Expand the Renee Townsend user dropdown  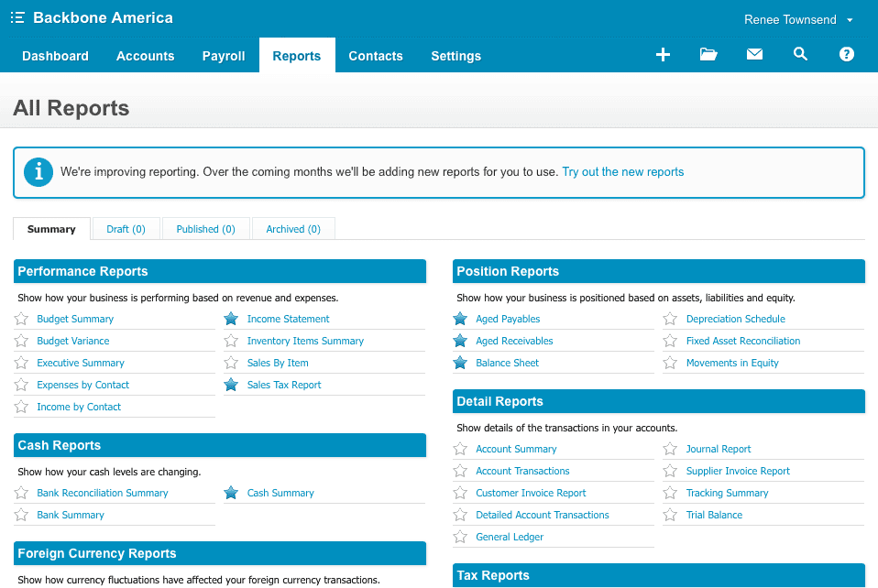[798, 19]
